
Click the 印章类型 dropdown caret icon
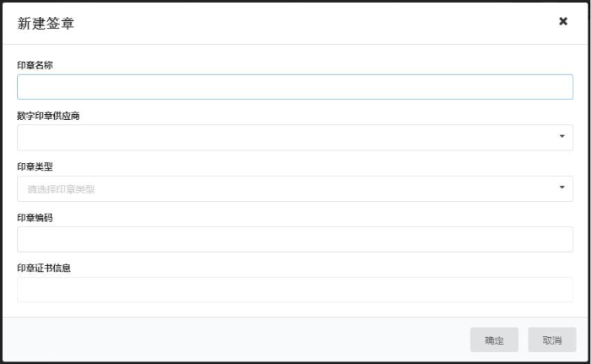click(x=562, y=187)
